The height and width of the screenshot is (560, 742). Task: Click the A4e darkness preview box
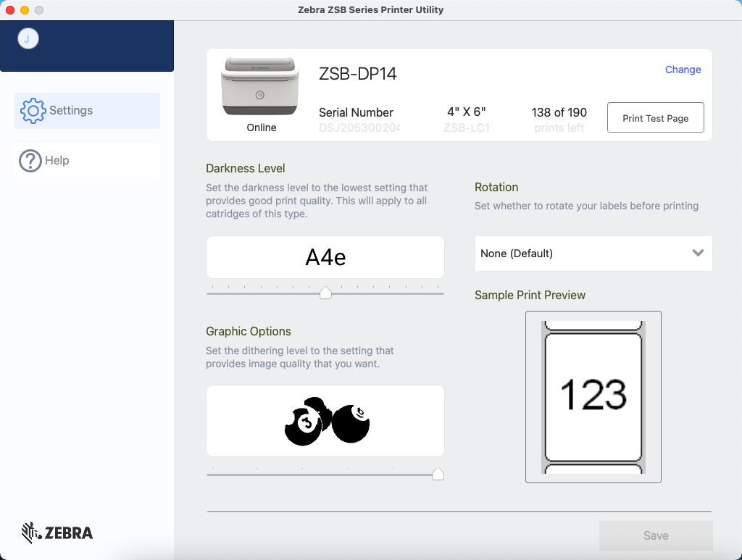[x=325, y=256]
